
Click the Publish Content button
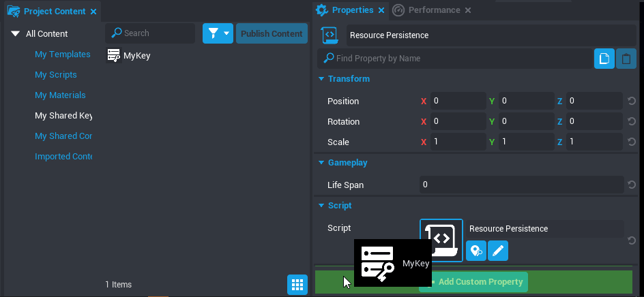click(272, 33)
